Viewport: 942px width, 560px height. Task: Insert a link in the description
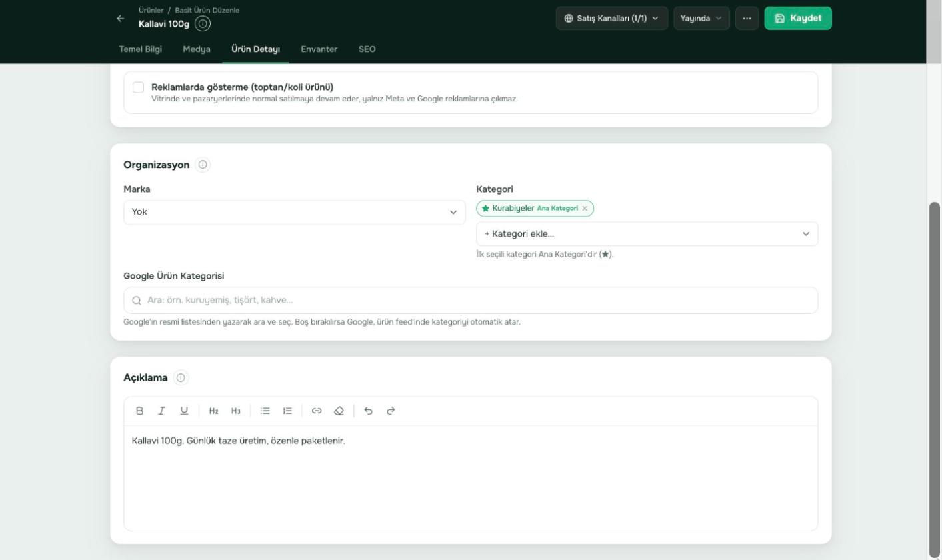point(317,411)
